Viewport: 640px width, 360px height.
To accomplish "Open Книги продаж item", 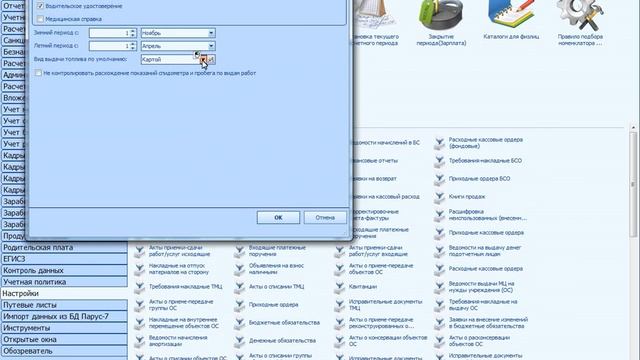I will [x=460, y=197].
